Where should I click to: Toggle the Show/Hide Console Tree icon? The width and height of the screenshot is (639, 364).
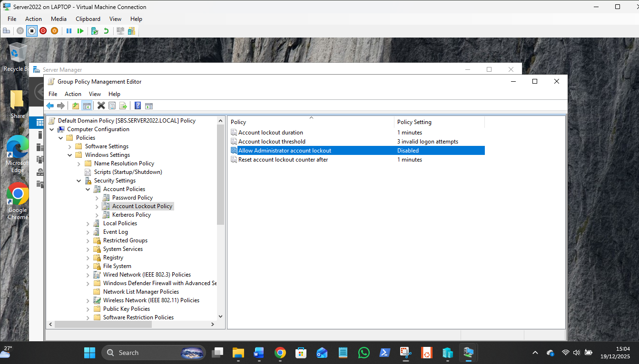87,105
